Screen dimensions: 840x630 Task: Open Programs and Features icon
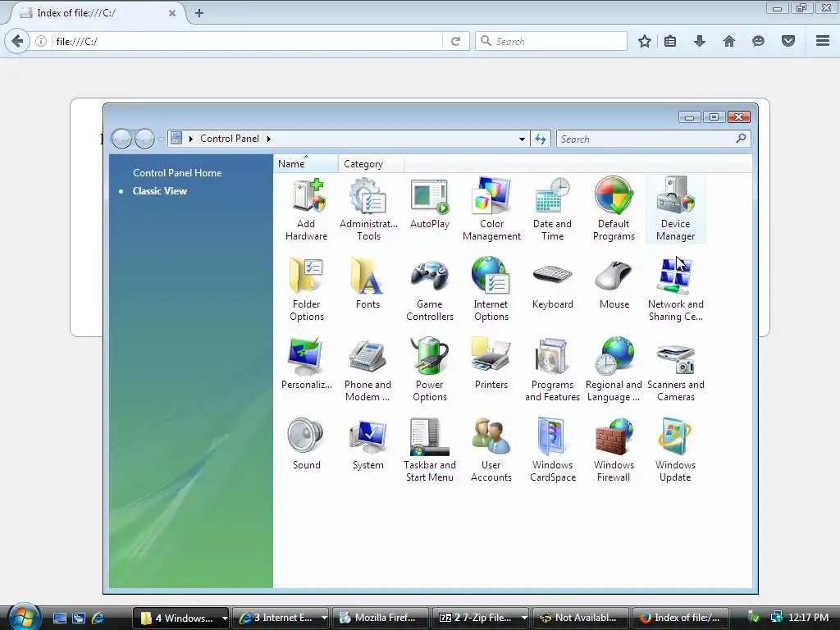(552, 370)
